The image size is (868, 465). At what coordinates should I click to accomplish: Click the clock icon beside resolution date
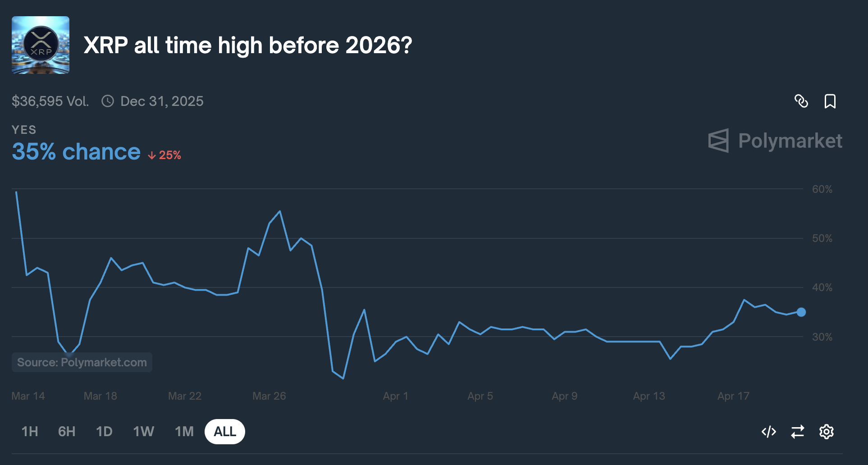pyautogui.click(x=107, y=101)
